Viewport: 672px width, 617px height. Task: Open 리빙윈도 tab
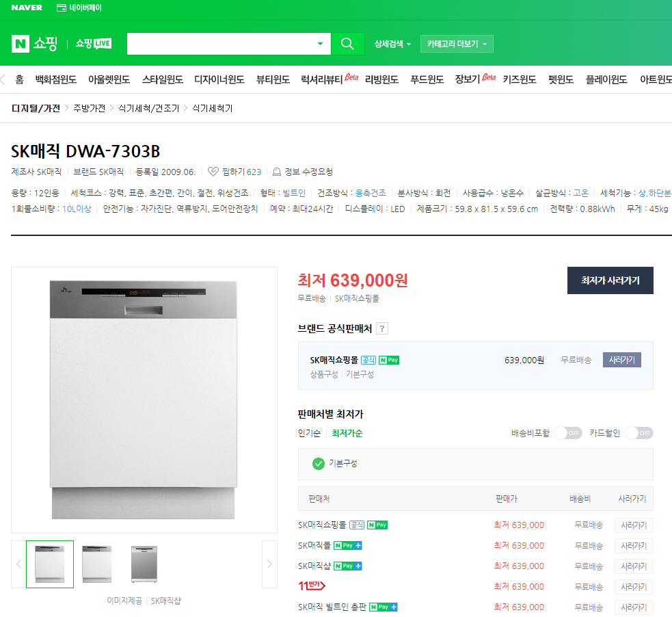click(x=382, y=80)
